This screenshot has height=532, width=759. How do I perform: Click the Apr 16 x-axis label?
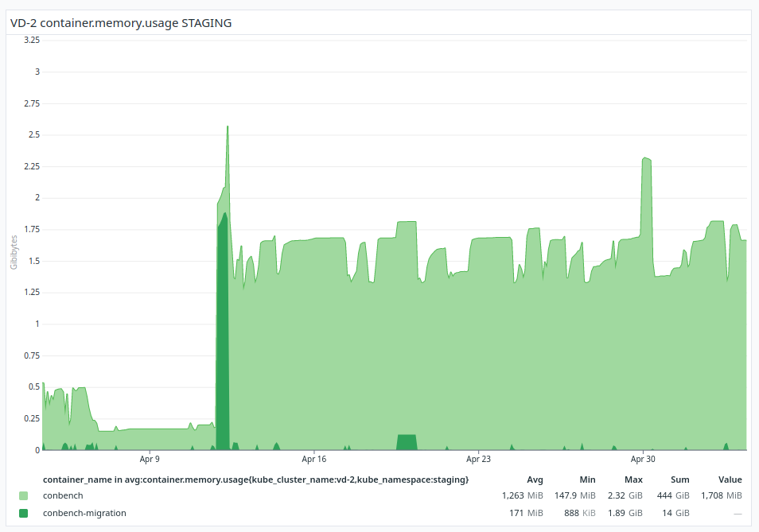tap(314, 459)
